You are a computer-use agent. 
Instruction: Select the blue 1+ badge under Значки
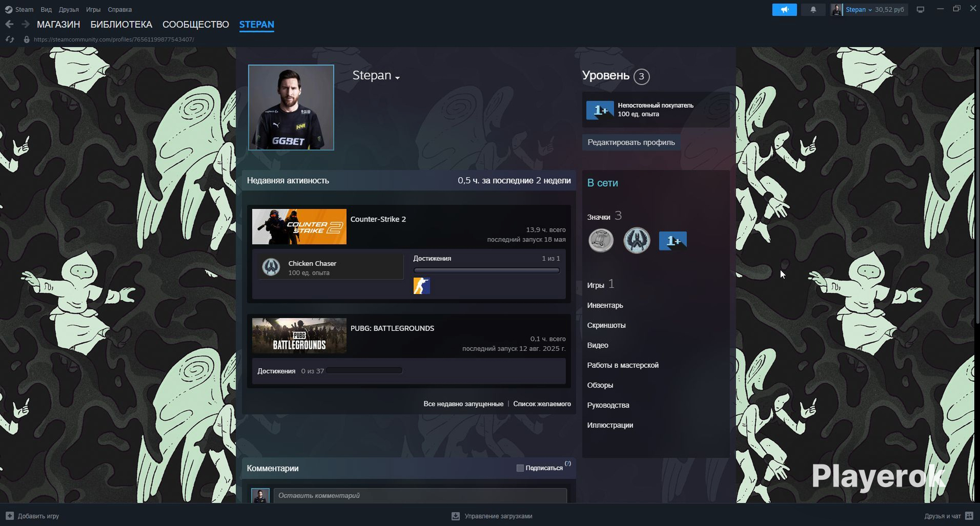pyautogui.click(x=673, y=241)
